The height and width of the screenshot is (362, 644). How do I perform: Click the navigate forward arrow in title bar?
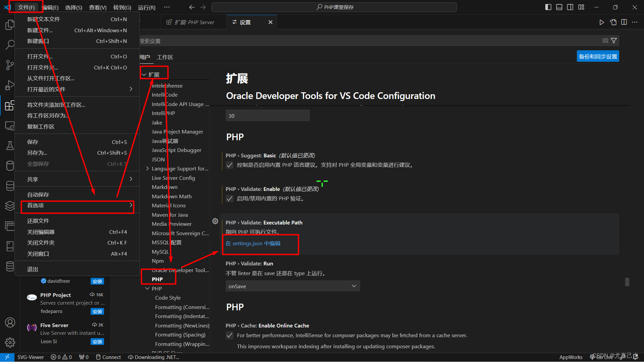tap(203, 7)
